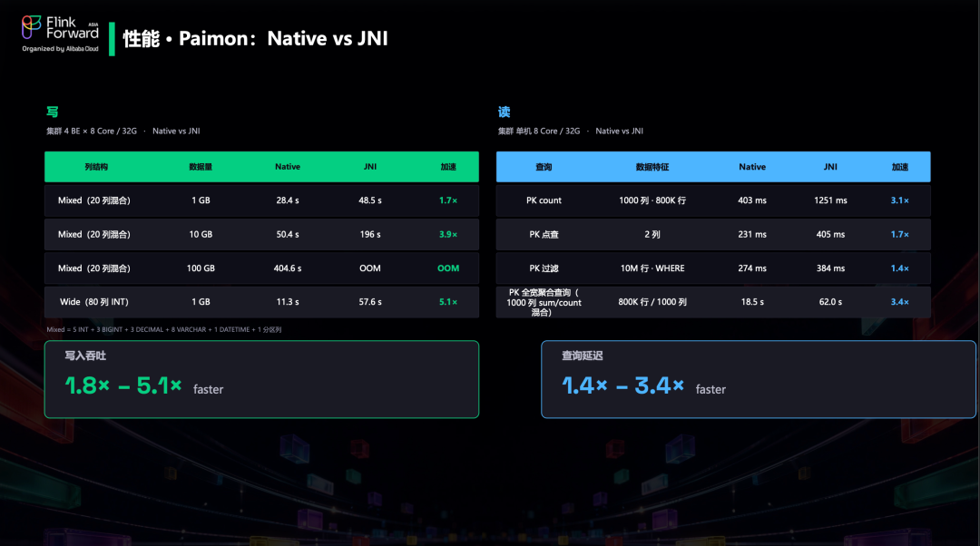
Task: Click the 'Native' header in the blue table
Action: [x=752, y=167]
